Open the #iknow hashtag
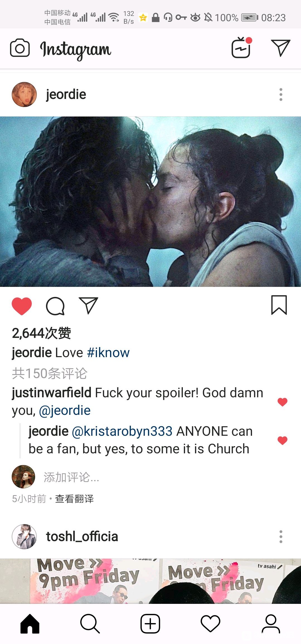301x644 pixels. (x=108, y=353)
